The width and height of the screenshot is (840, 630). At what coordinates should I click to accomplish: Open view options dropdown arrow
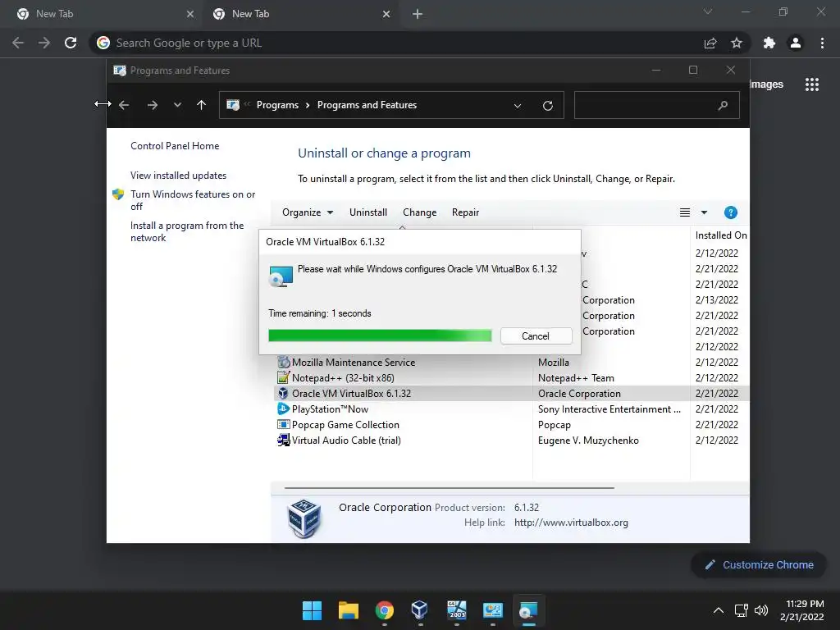pyautogui.click(x=704, y=212)
